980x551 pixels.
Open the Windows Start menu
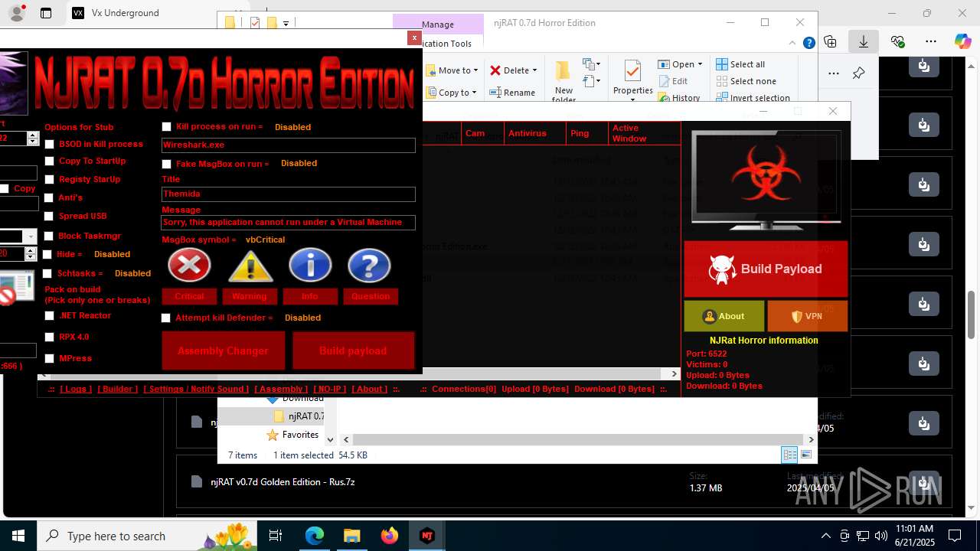(18, 536)
